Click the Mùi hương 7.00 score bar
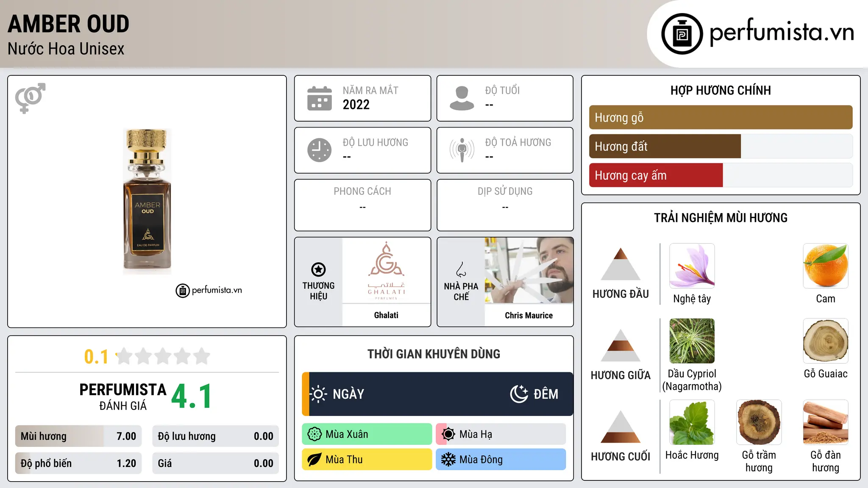Screen dimensions: 868x488 tap(78, 436)
